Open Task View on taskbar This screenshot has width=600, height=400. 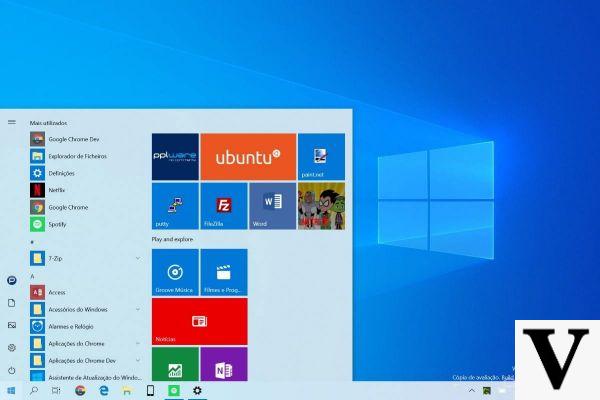click(x=56, y=390)
